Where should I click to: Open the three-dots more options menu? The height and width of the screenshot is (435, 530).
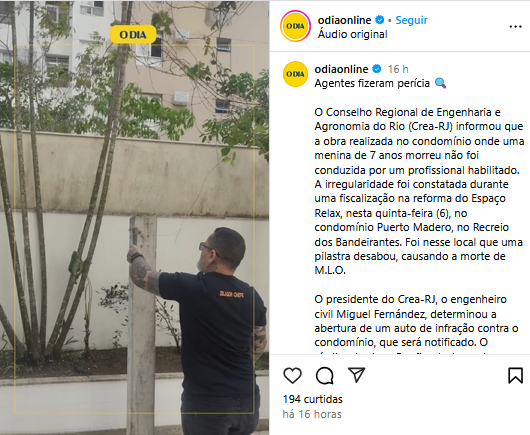(x=515, y=27)
